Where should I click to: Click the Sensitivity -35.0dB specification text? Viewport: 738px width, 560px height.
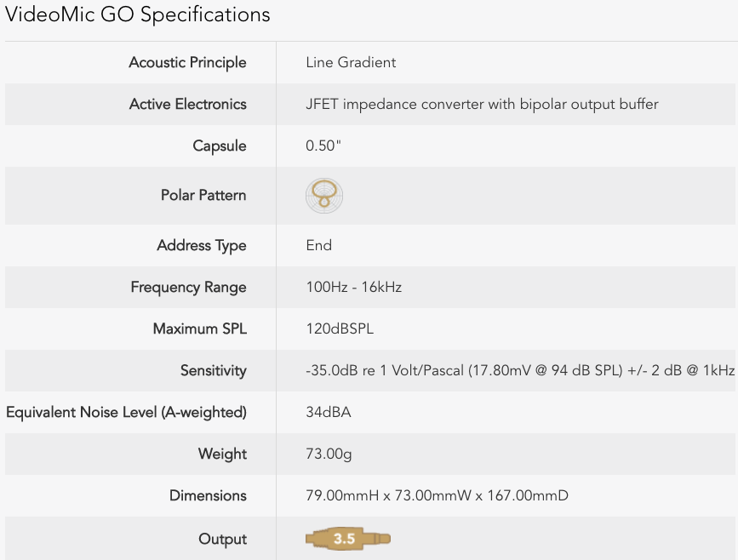point(520,370)
